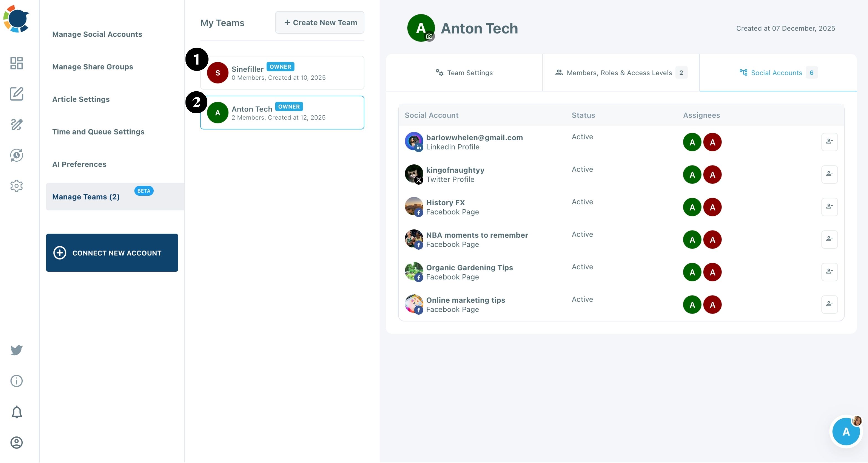Open the info circle icon
This screenshot has height=463, width=868.
(16, 381)
